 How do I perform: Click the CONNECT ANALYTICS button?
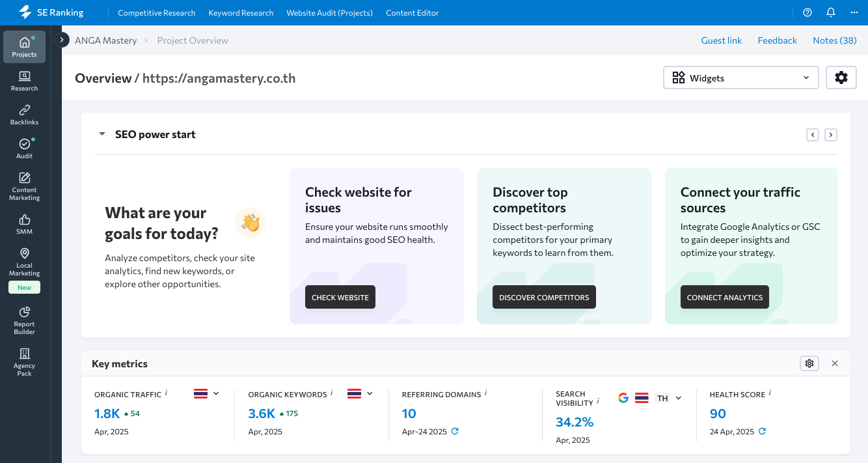coord(725,297)
